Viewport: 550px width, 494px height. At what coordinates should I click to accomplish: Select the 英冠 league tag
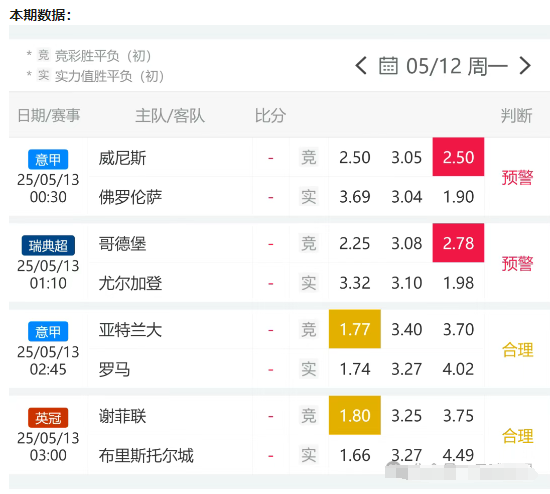(x=48, y=418)
